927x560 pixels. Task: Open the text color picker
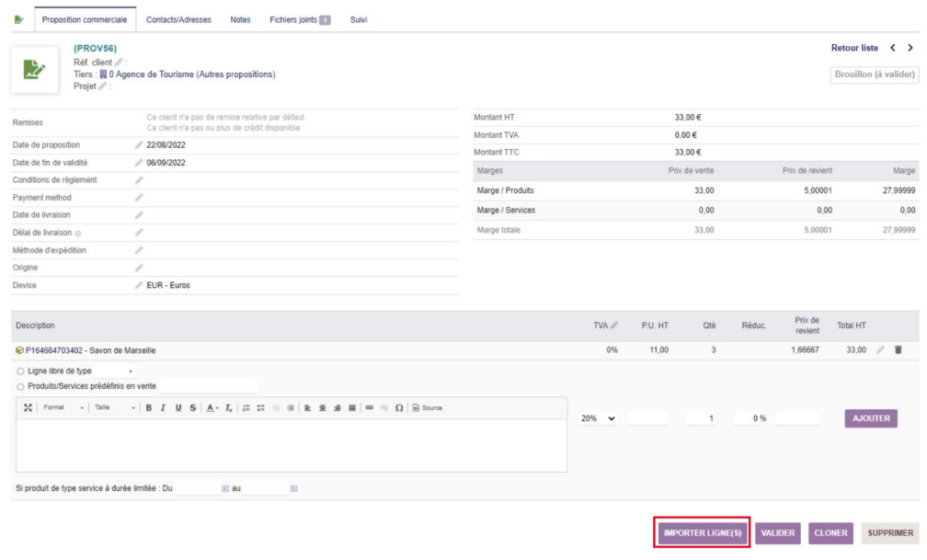[x=212, y=408]
